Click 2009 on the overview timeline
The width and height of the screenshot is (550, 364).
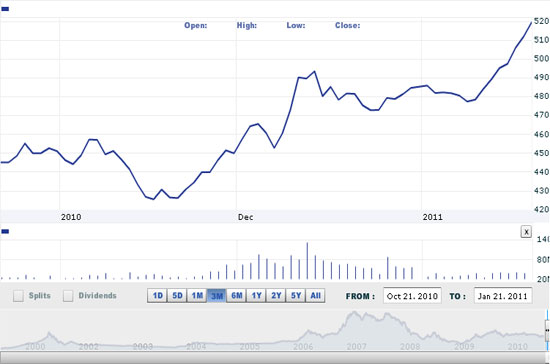(x=464, y=346)
